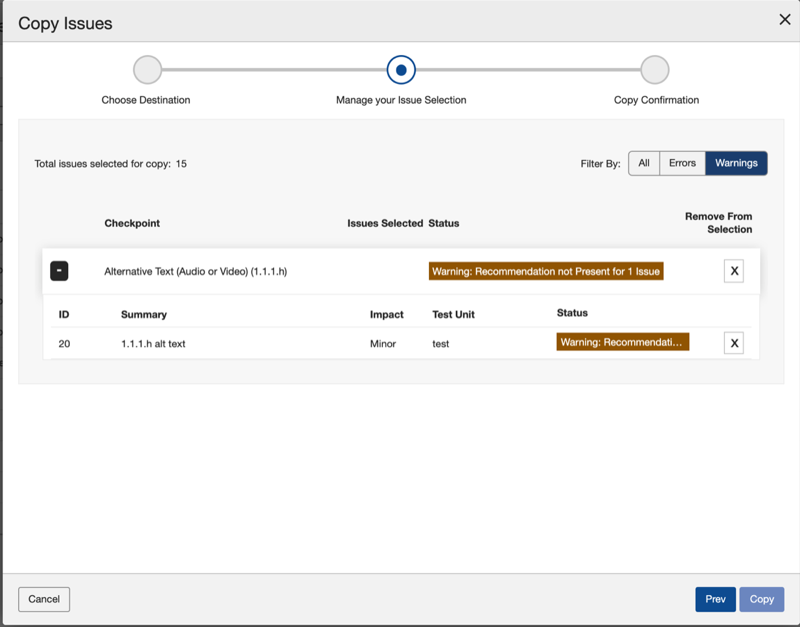Go back with the Prev button
Screen dimensions: 800x627
tap(715, 599)
